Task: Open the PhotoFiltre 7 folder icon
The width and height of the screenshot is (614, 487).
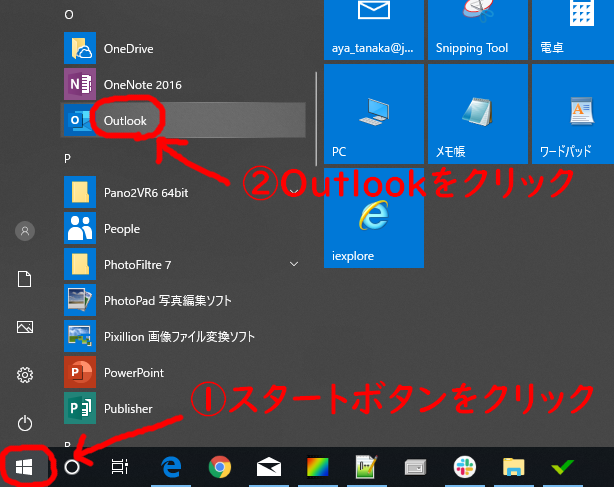Action: click(80, 264)
